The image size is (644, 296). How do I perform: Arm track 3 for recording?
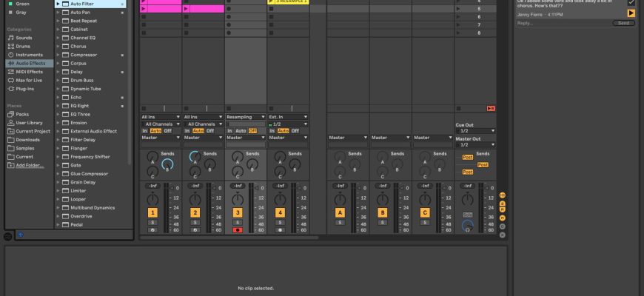(x=238, y=230)
